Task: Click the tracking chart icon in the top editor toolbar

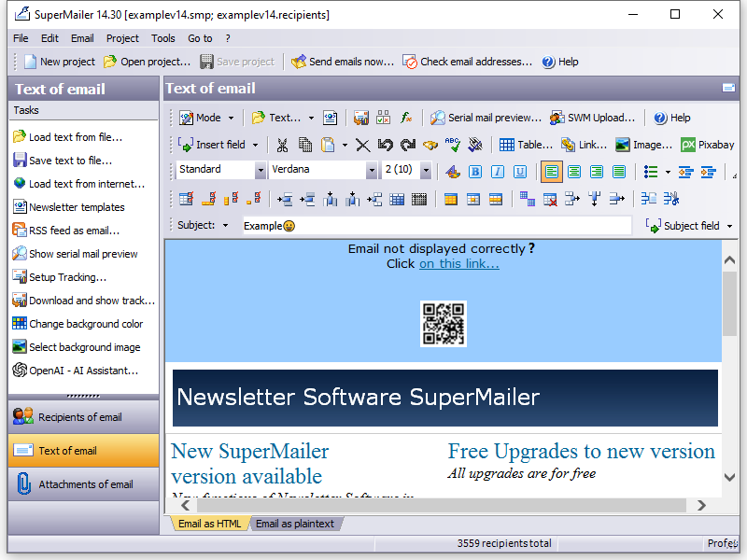Action: click(361, 118)
